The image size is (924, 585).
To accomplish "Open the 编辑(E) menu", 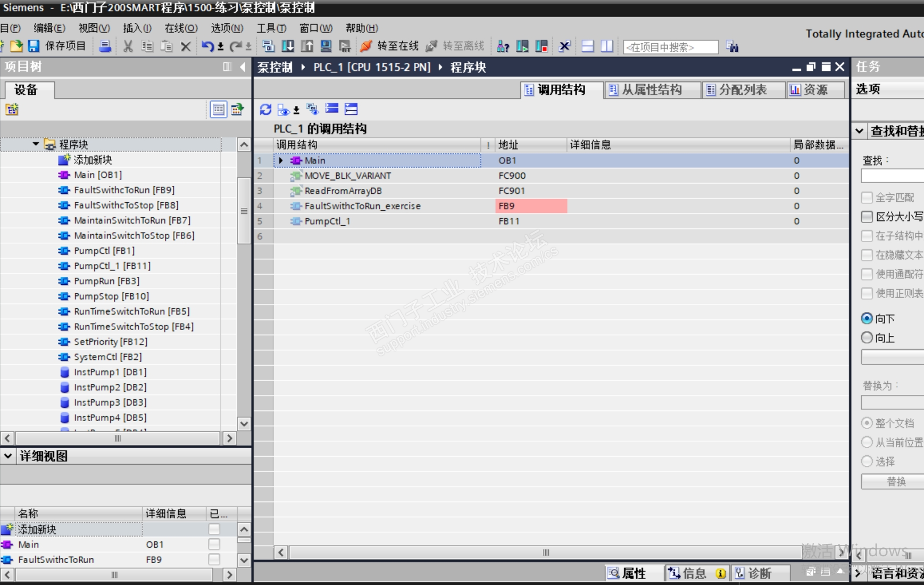I will [49, 28].
